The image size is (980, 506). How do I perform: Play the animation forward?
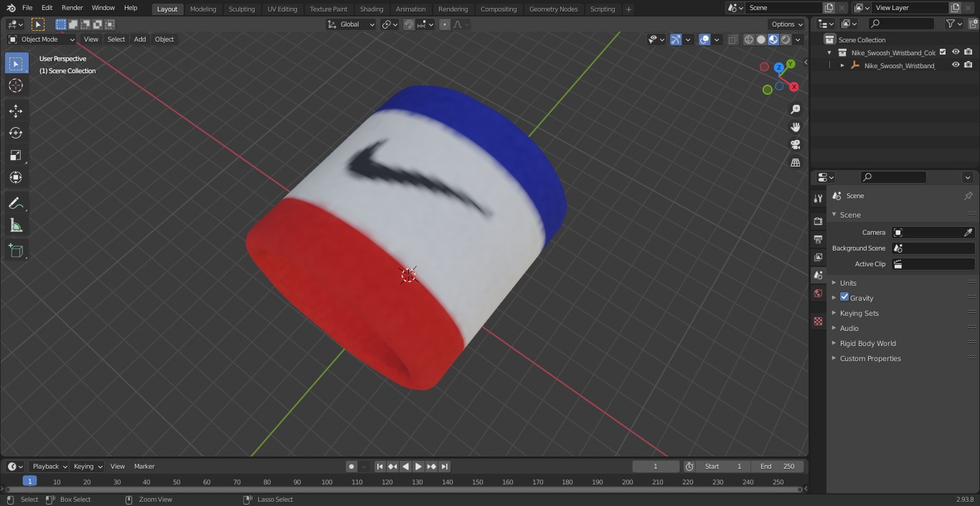(x=418, y=467)
